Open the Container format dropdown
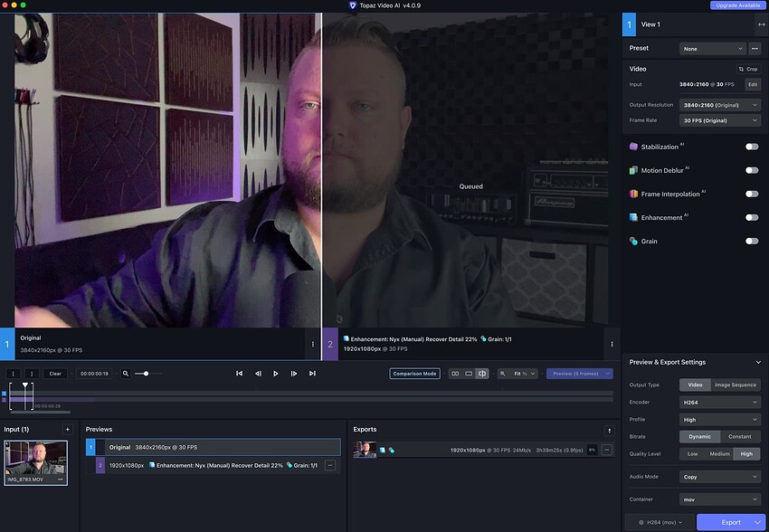769x532 pixels. [x=719, y=499]
